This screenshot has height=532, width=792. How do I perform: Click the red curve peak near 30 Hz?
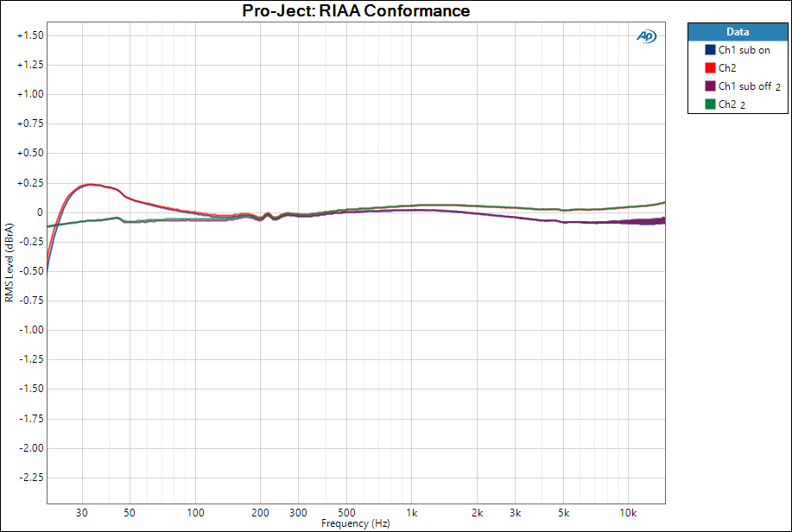coord(91,185)
